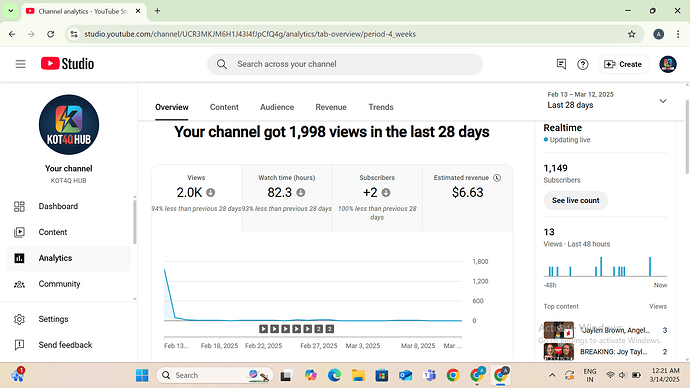690x388 pixels.
Task: Click the sidebar scroll down arrow
Action: click(x=135, y=299)
